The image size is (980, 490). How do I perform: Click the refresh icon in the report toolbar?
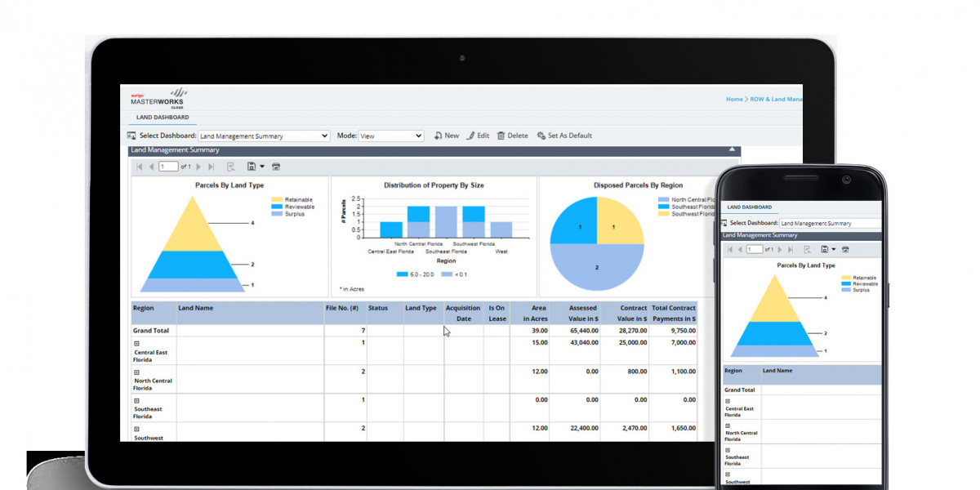click(231, 167)
